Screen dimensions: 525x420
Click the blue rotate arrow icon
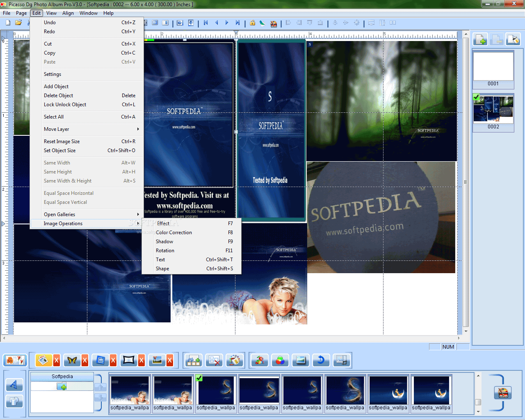click(321, 360)
